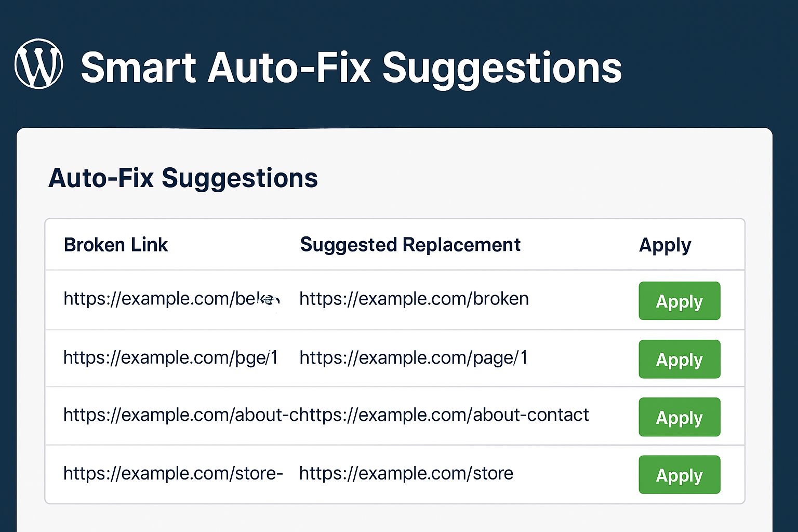Sort by the Suggested Replacement column header
Viewport: 798px width, 532px height.
pyautogui.click(x=410, y=245)
